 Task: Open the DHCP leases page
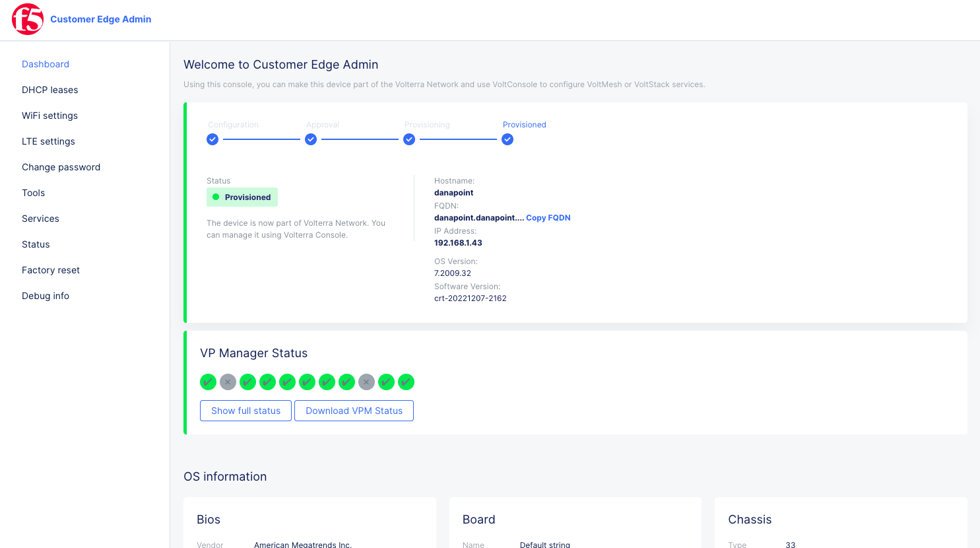point(50,90)
